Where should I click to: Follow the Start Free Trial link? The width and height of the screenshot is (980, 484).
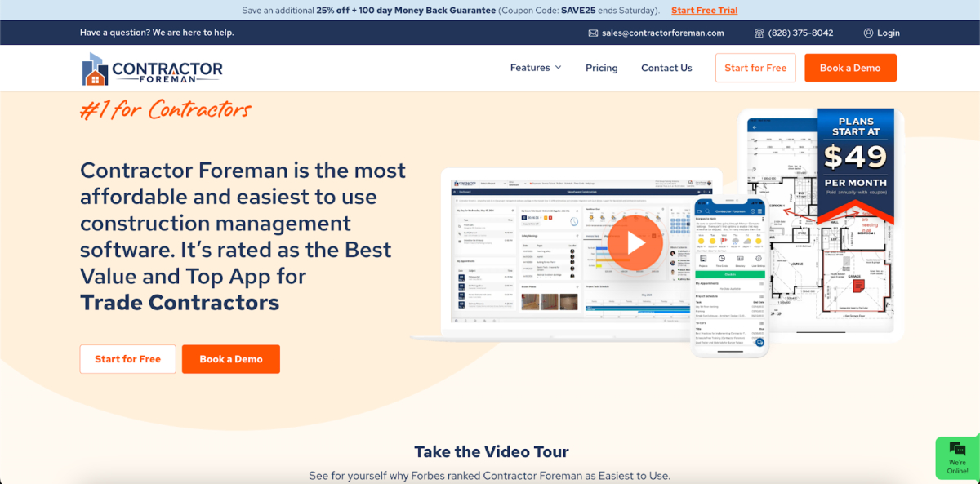(x=704, y=10)
